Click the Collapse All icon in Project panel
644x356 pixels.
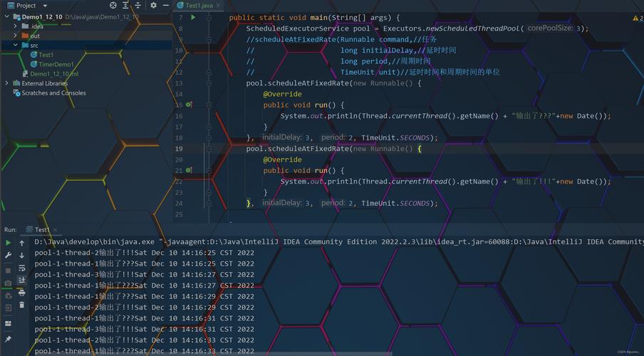(138, 5)
